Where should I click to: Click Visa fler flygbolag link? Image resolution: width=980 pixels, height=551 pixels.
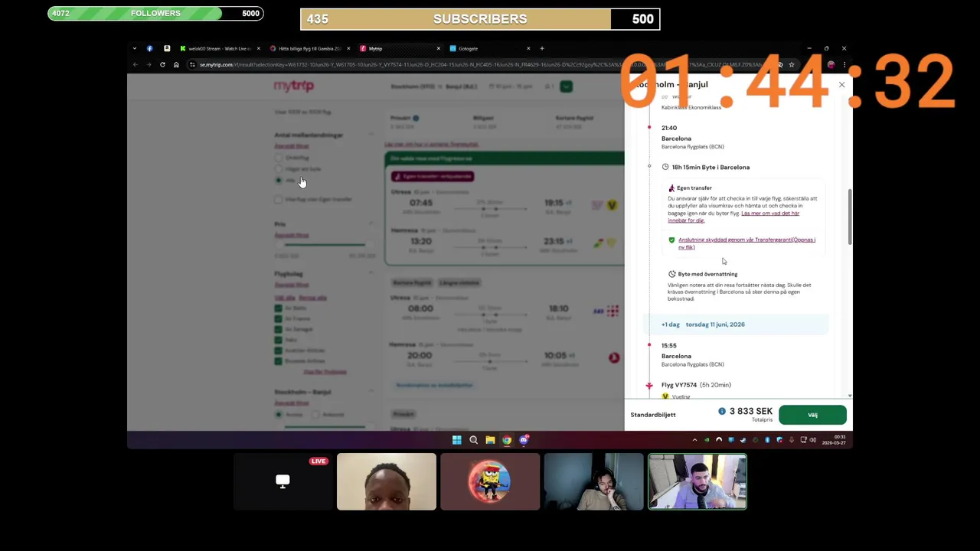coord(325,372)
